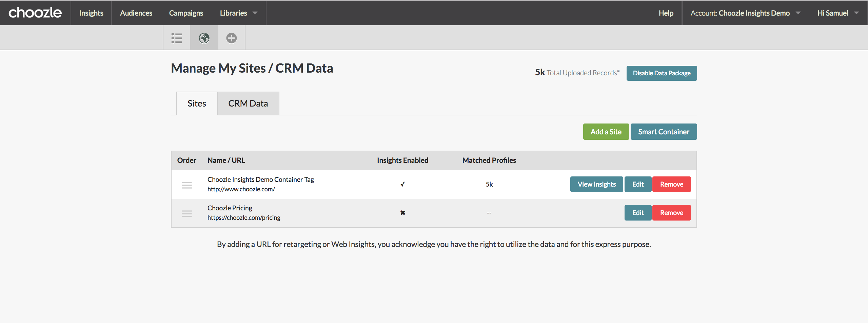Click the plus add icon in subtoolbar

point(232,38)
